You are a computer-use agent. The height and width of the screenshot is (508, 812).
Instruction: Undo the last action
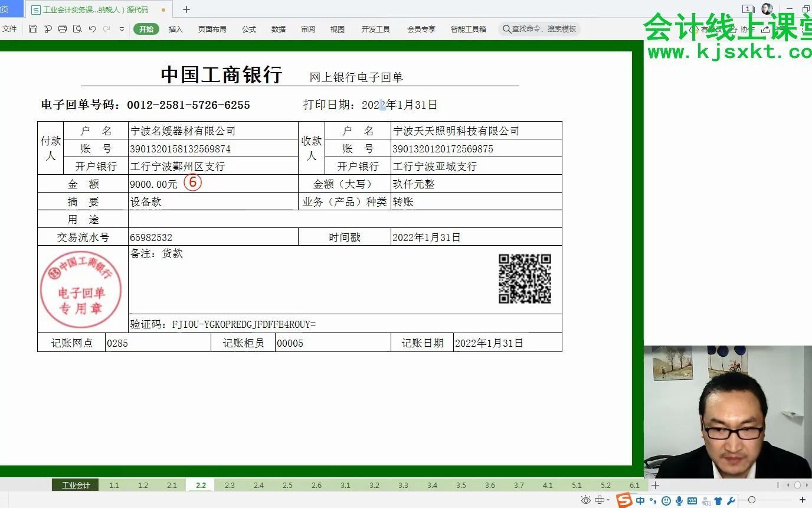pos(92,29)
